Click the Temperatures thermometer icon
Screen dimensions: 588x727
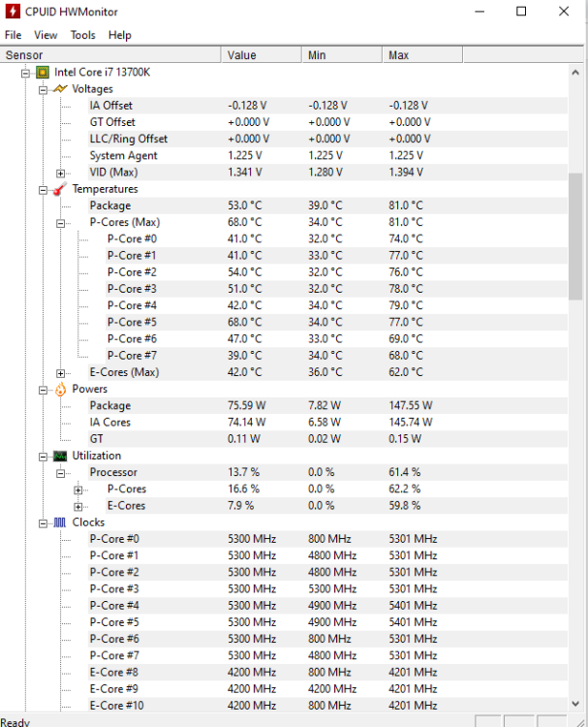(60, 189)
